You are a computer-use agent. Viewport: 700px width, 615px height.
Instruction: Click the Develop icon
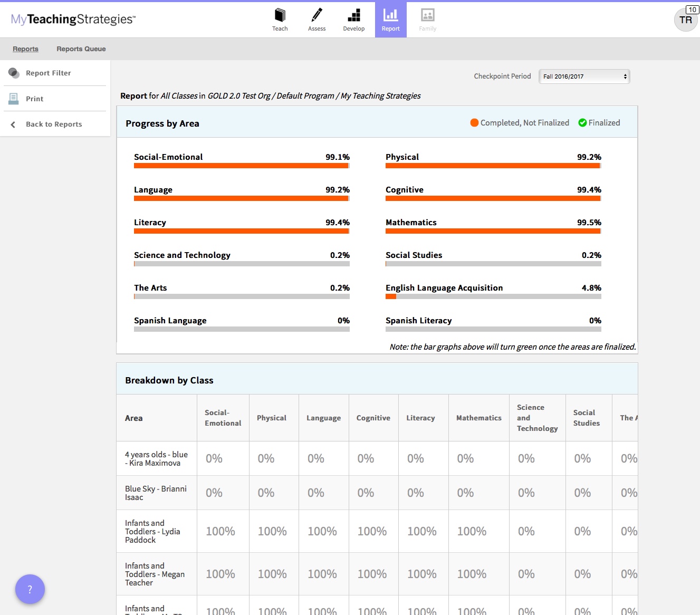354,19
